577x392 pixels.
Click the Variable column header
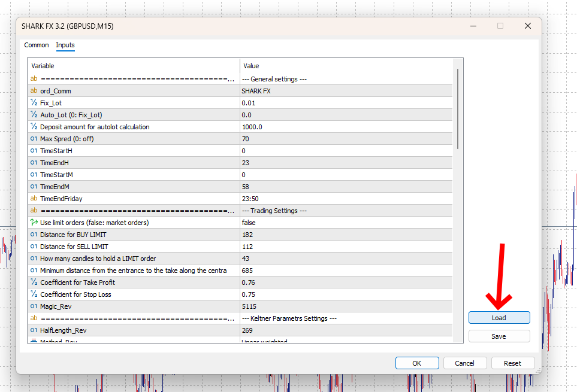point(134,66)
